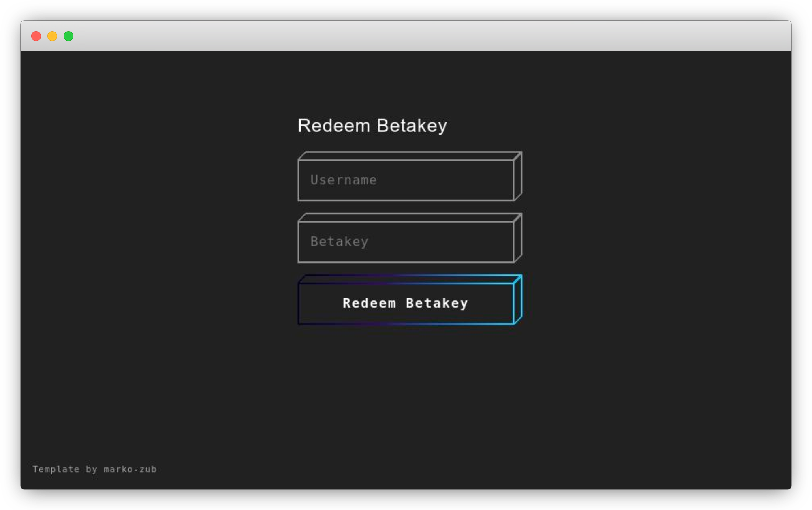Click the beveled right side of the Betakey box
Viewport: 812px width, 510px height.
pos(518,238)
